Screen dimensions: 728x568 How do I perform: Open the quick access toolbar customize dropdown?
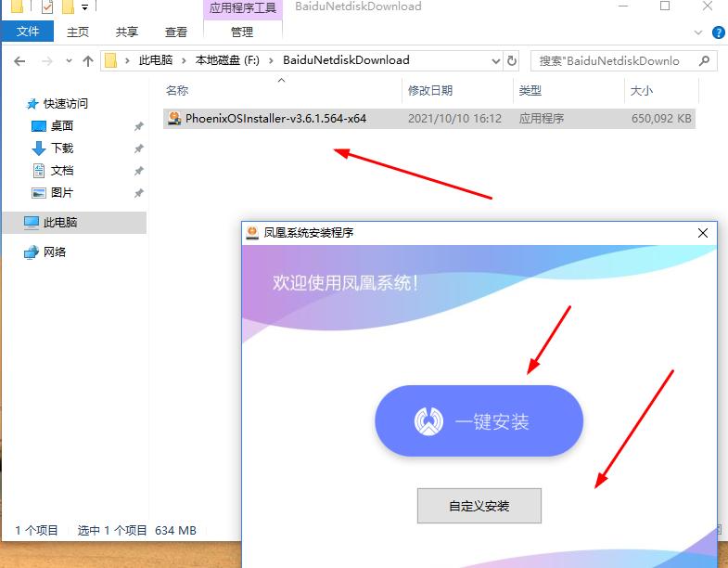pos(84,7)
